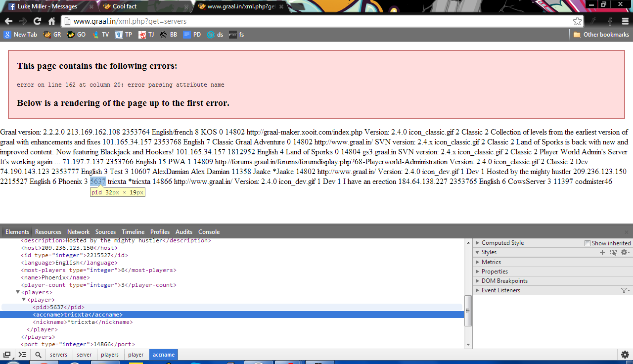Select the <language>English</language> DOM row
633x364 pixels.
232,263
